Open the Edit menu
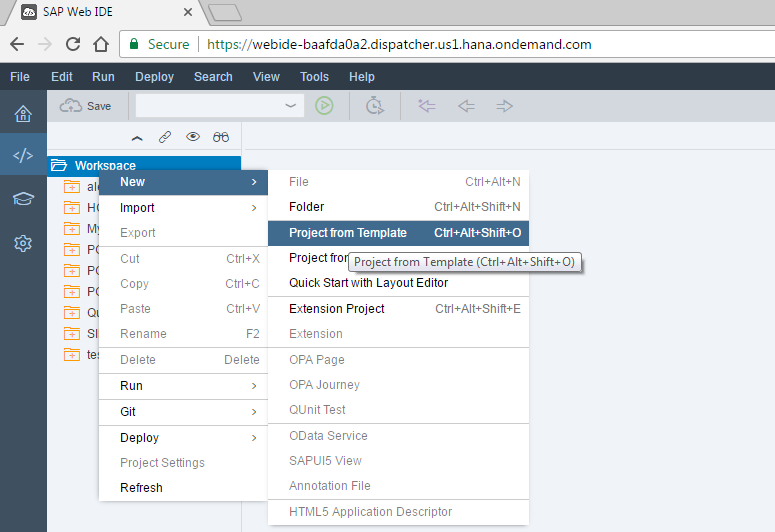Viewport: 775px width, 532px height. [62, 77]
